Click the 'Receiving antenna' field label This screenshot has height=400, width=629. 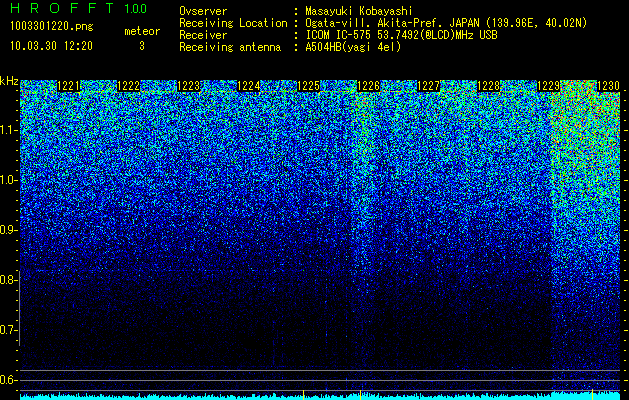230,47
